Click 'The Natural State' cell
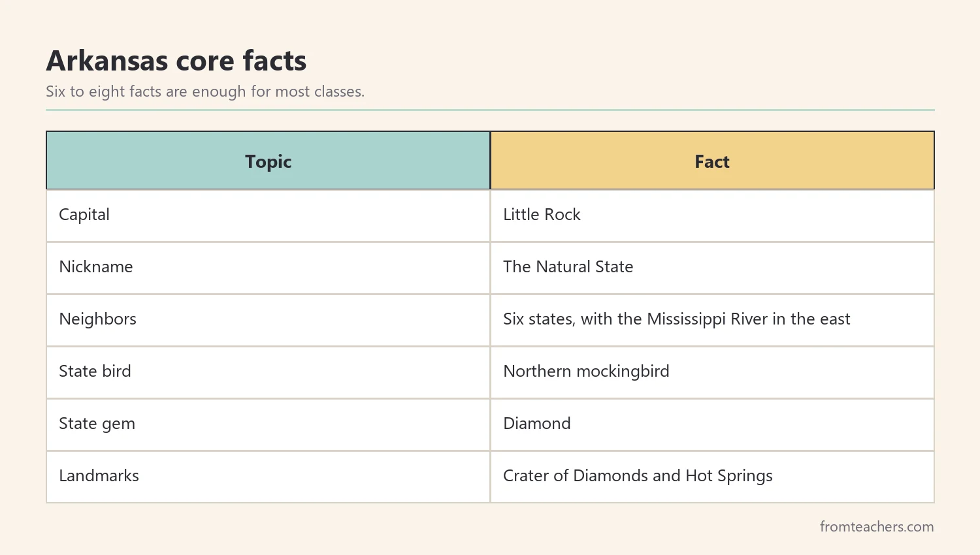 tap(712, 268)
